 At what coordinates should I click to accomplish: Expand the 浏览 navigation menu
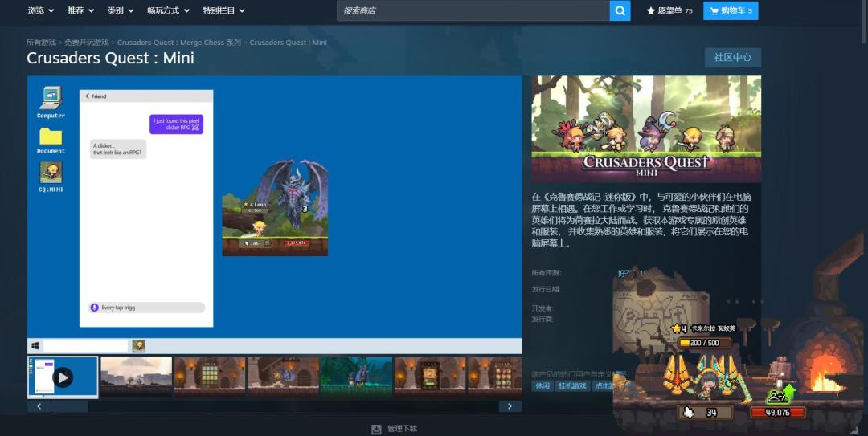click(x=41, y=10)
